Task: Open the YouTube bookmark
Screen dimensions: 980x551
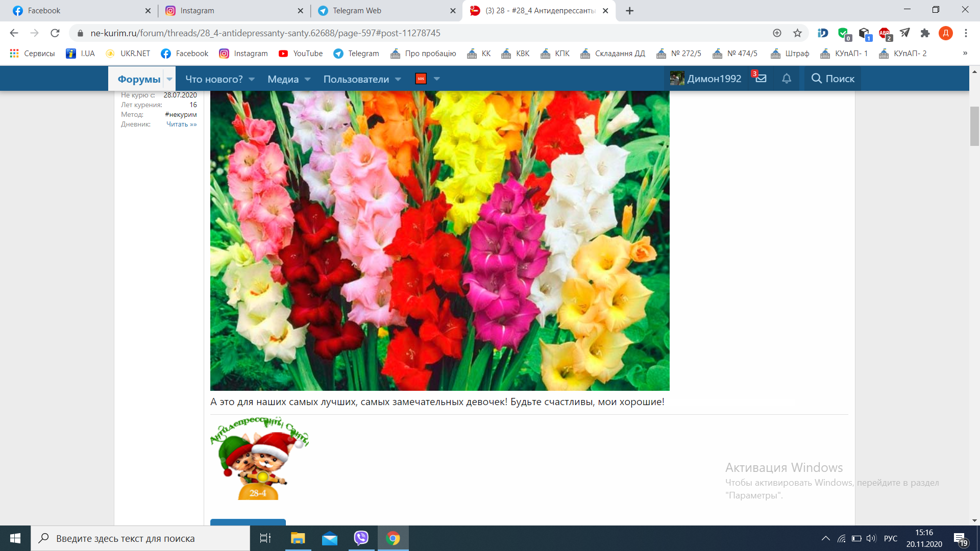Action: (301, 54)
